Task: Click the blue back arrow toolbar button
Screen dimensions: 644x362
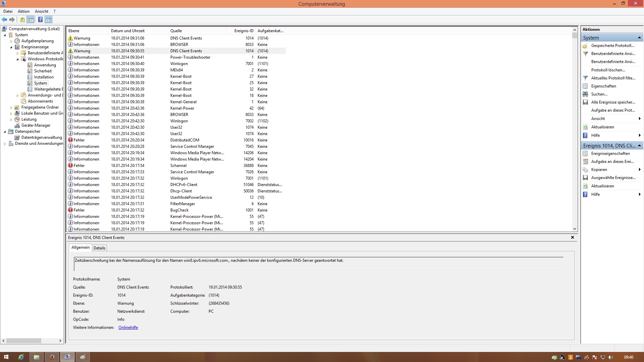Action: [x=4, y=20]
